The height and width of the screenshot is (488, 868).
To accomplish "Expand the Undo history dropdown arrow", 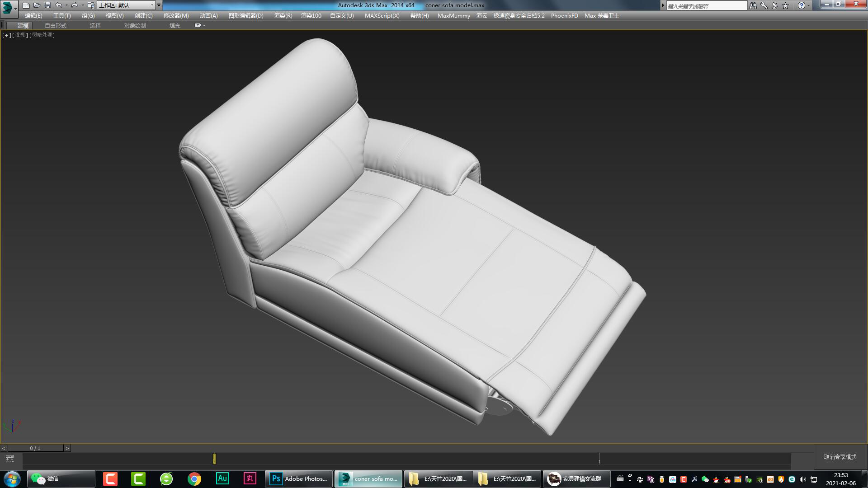I will (66, 5).
